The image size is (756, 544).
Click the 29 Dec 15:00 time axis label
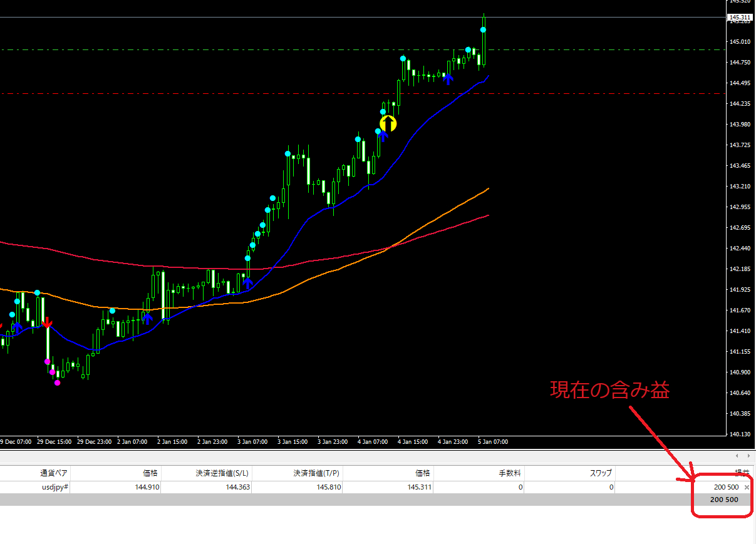tap(53, 442)
